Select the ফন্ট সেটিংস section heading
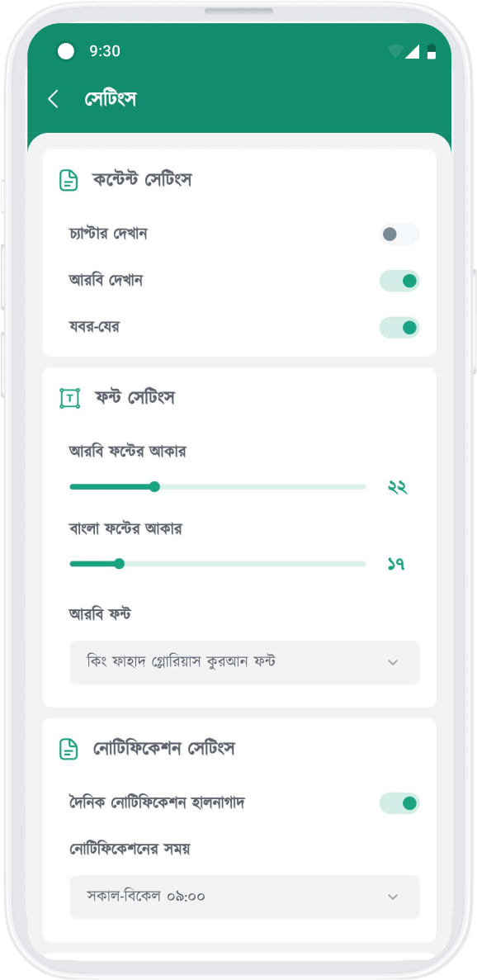Image resolution: width=477 pixels, height=980 pixels. 135,397
